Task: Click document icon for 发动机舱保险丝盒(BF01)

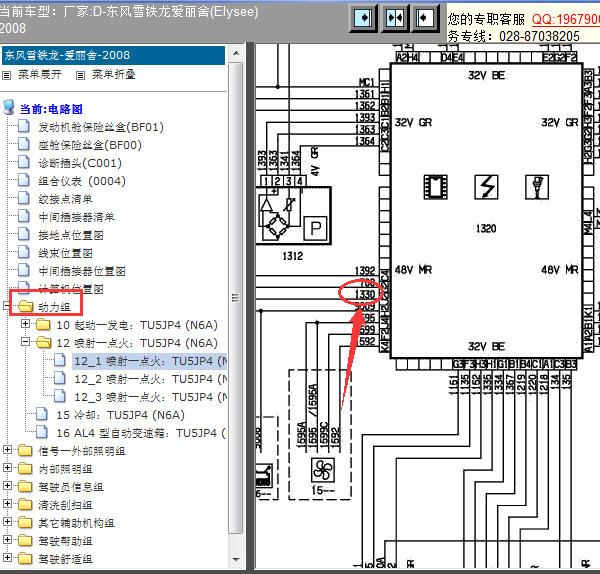Action: [x=24, y=126]
